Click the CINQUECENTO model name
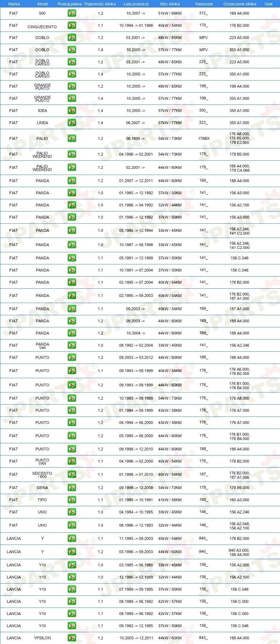280x644 pixels. pos(42,27)
